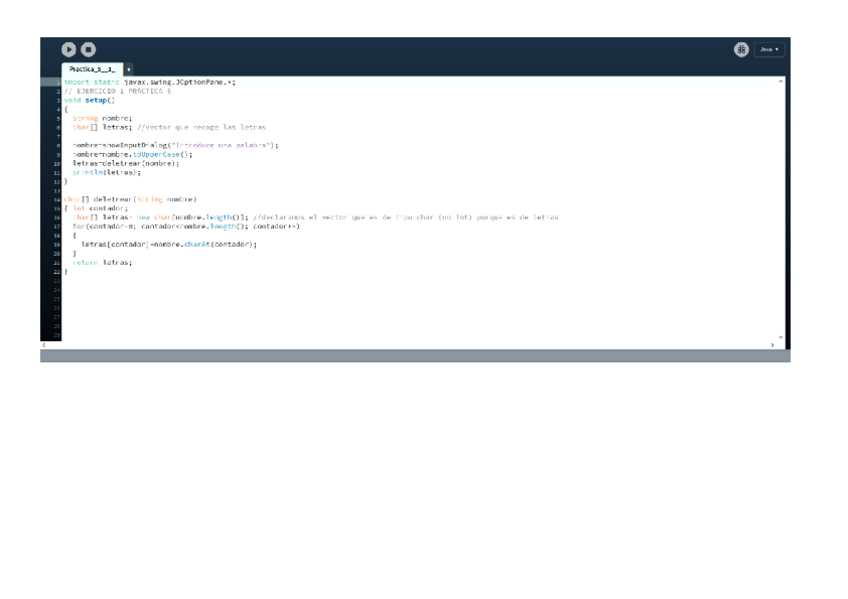This screenshot has height=599, width=848.
Task: Click the horizontal scrollbar right arrow
Action: 772,345
